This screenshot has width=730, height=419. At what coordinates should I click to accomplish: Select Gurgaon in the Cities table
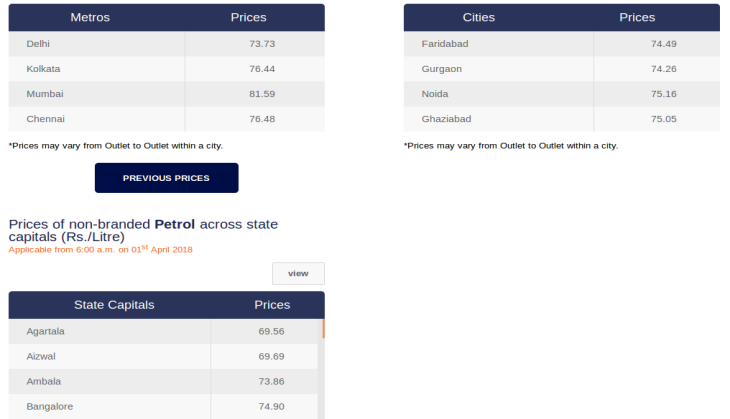click(442, 69)
